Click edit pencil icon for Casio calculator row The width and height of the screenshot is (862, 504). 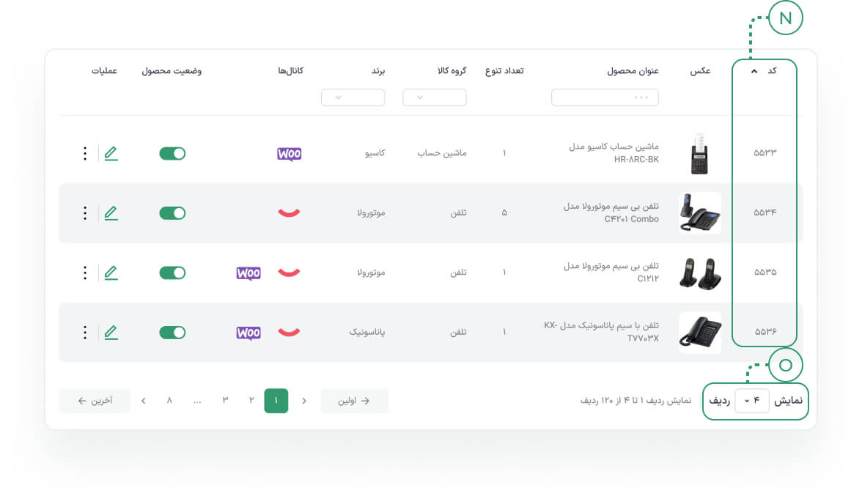tap(111, 153)
